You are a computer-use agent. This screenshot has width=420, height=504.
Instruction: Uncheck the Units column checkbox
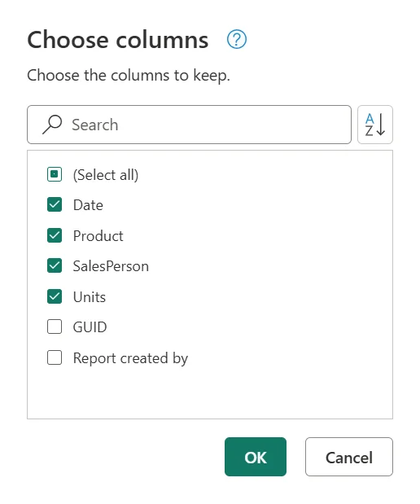coord(55,296)
